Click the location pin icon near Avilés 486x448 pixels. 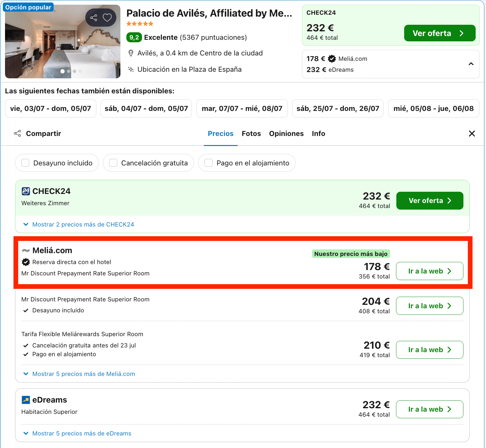point(131,53)
